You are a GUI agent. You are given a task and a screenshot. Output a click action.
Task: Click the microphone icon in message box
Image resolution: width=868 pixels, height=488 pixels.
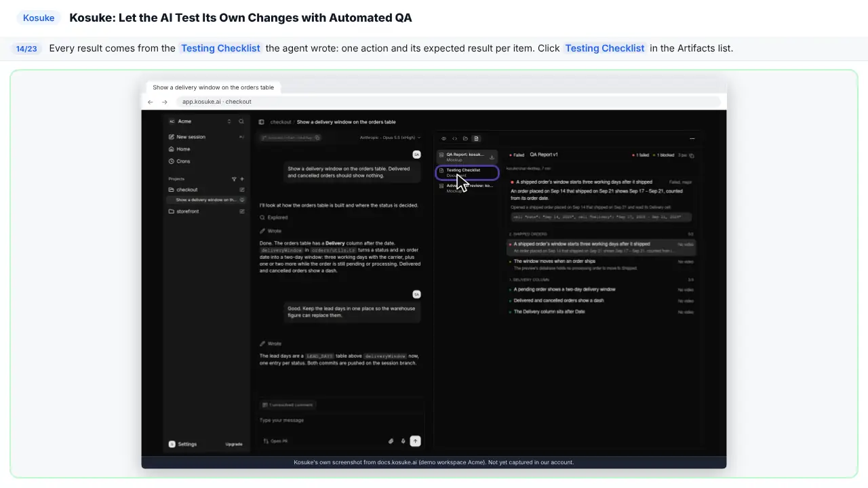point(403,441)
